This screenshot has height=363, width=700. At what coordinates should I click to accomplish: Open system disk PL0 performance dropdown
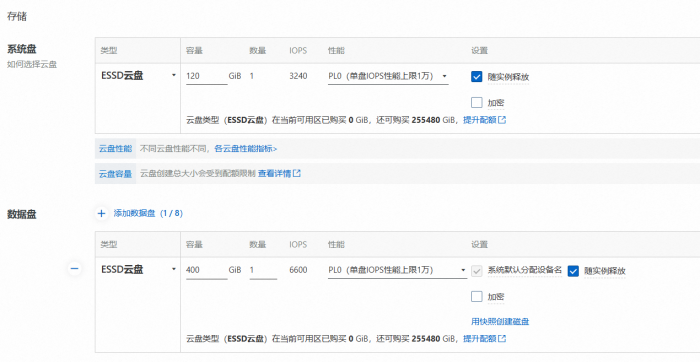pos(388,76)
